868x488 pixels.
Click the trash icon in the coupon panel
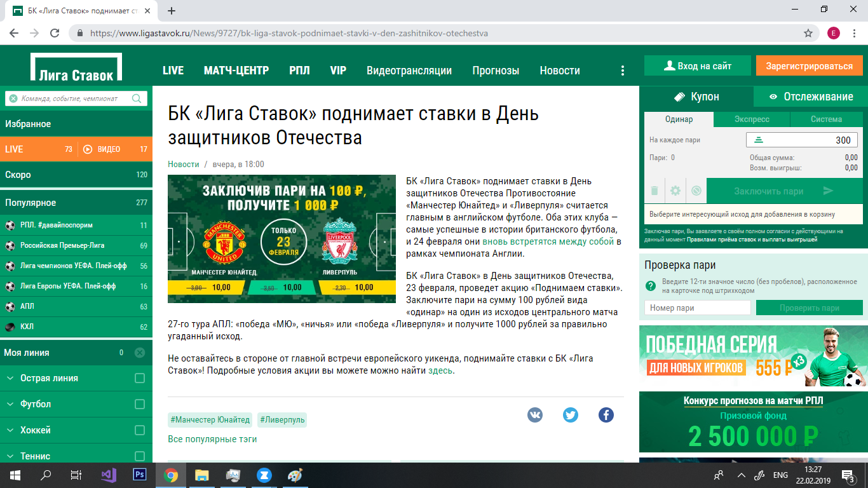(x=654, y=191)
